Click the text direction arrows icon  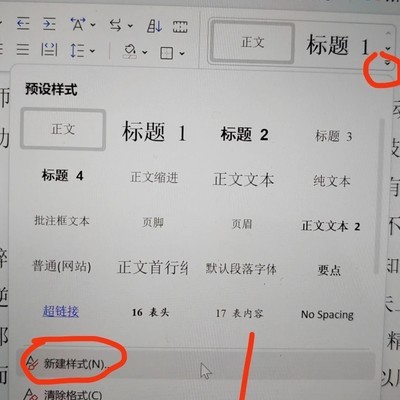click(x=116, y=25)
